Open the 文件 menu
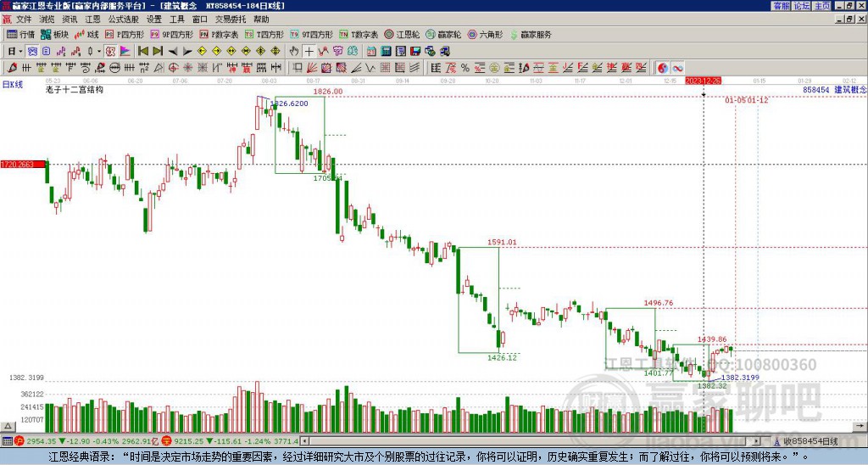Screen dimensions: 868x465 click(24, 20)
